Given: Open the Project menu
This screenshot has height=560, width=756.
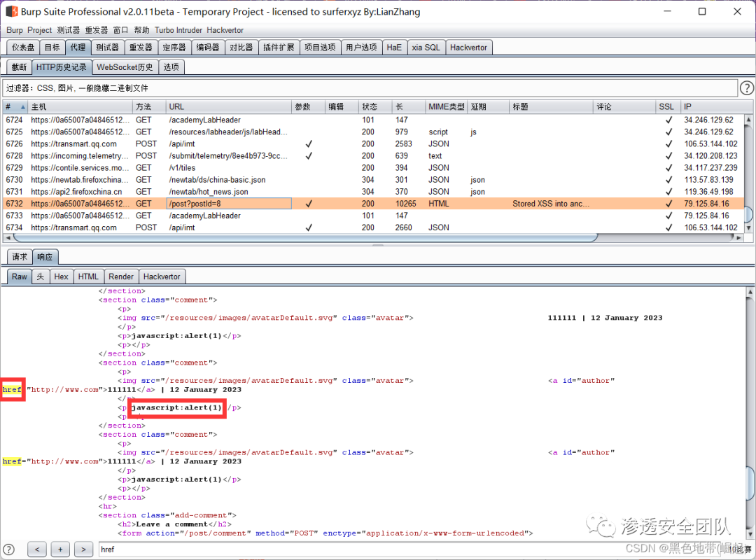Looking at the screenshot, I should pyautogui.click(x=39, y=30).
